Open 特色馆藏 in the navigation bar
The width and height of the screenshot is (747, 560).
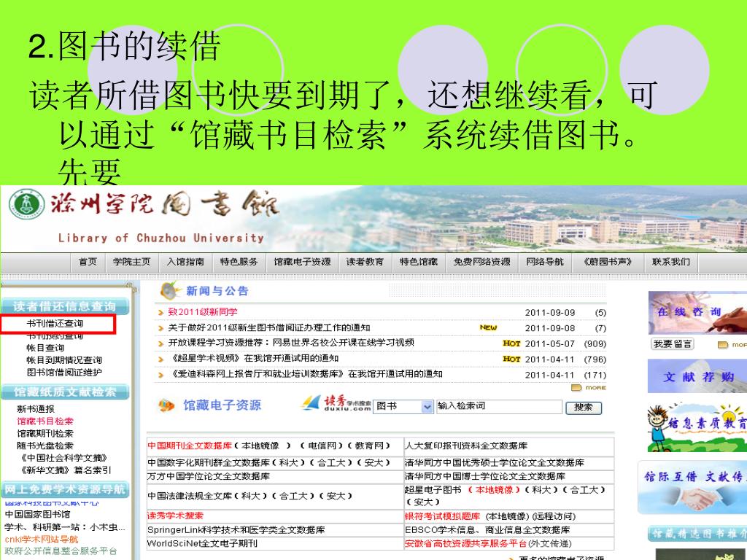tap(418, 262)
